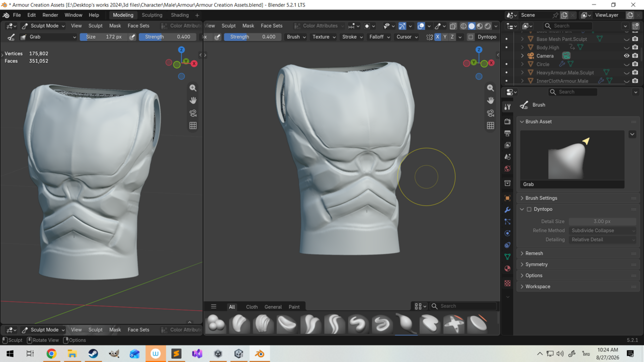
Task: Open Scene properties tab
Action: 507,157
